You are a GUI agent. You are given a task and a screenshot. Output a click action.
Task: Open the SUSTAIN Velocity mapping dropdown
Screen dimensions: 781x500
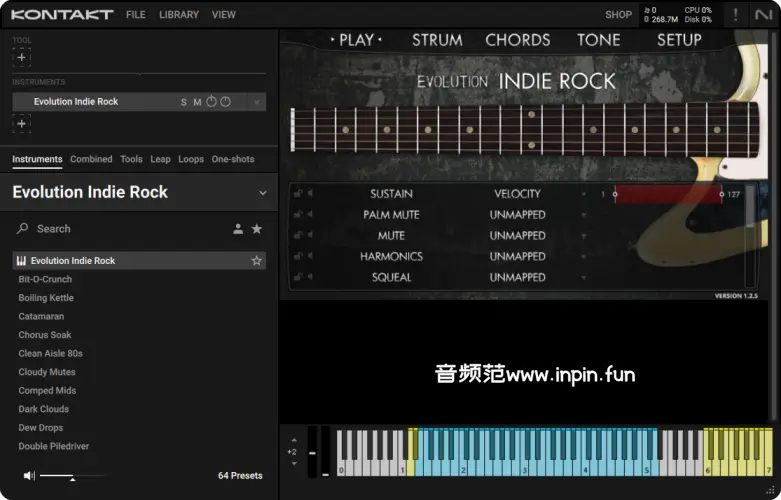pos(584,194)
